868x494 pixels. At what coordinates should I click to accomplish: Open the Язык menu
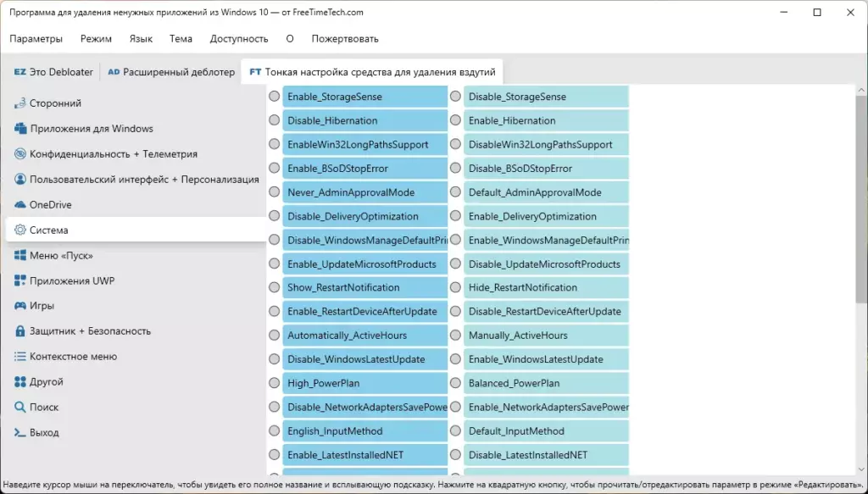click(141, 39)
